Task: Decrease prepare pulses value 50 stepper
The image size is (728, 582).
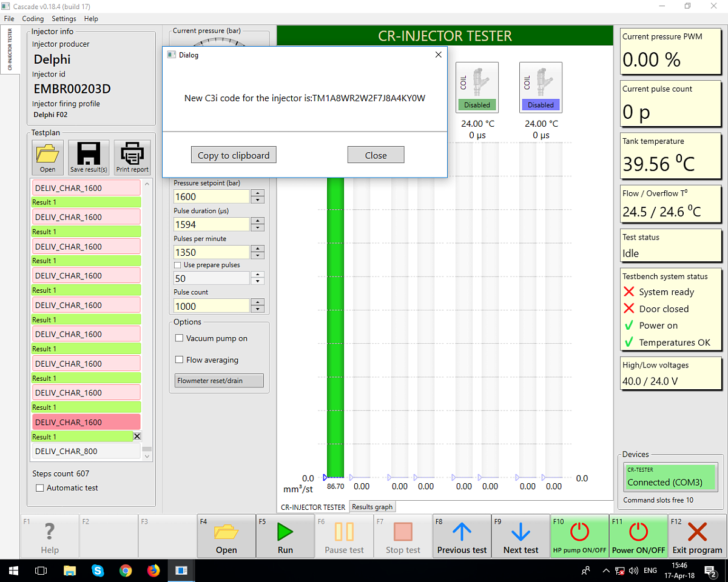Action: click(258, 281)
